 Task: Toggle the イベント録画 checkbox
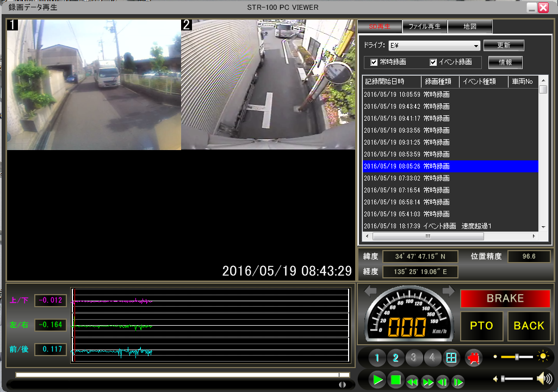coord(433,62)
